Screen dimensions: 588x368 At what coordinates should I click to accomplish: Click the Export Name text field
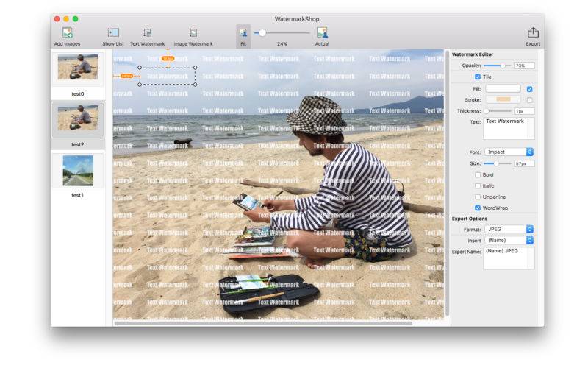[x=509, y=258]
